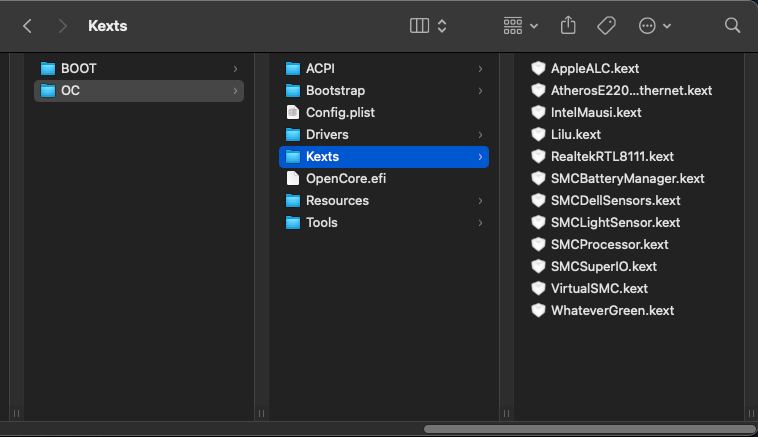Click the Share toolbar icon
Screen dimensions: 758x437
tap(568, 25)
